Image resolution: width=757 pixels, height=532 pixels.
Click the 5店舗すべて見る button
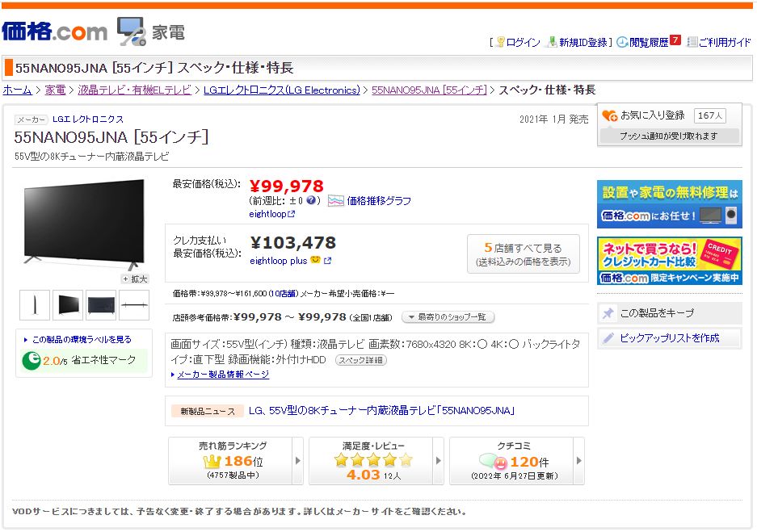(524, 254)
